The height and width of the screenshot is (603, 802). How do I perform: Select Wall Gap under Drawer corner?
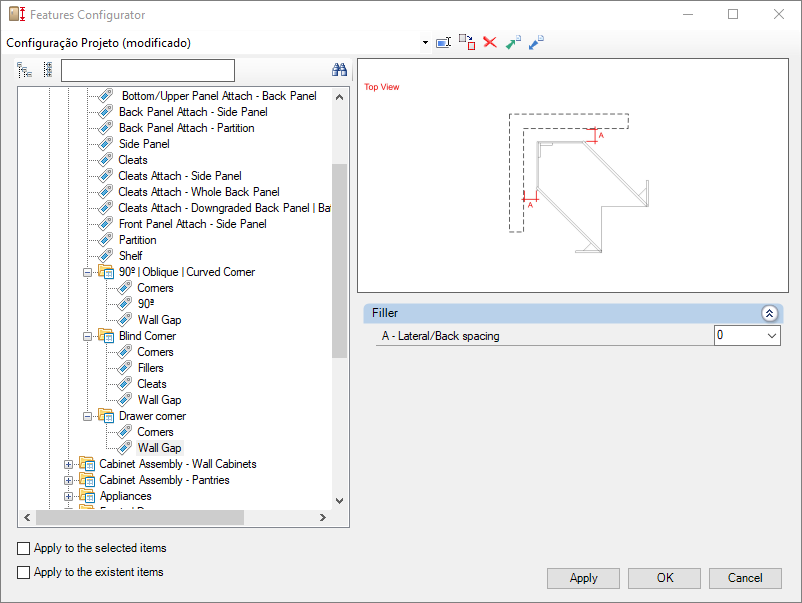point(159,448)
